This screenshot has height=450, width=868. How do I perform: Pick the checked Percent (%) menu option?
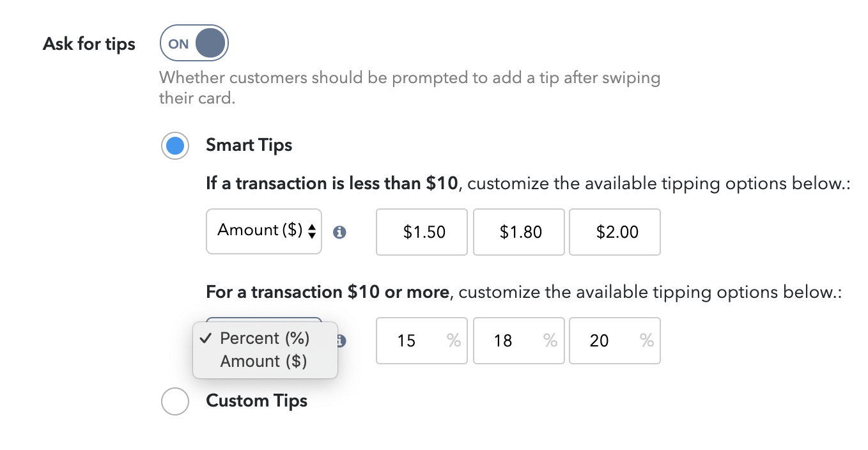265,338
